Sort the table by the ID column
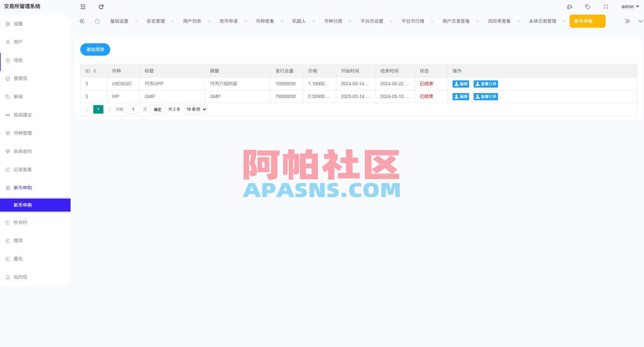Image resolution: width=644 pixels, height=347 pixels. [x=95, y=71]
